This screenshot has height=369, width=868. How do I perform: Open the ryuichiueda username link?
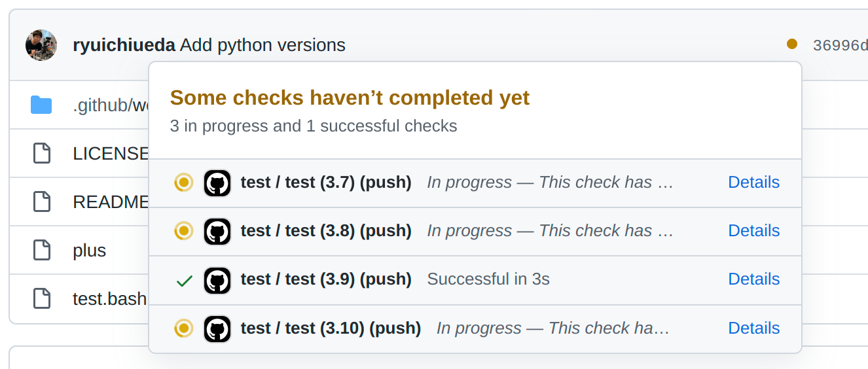[x=124, y=45]
